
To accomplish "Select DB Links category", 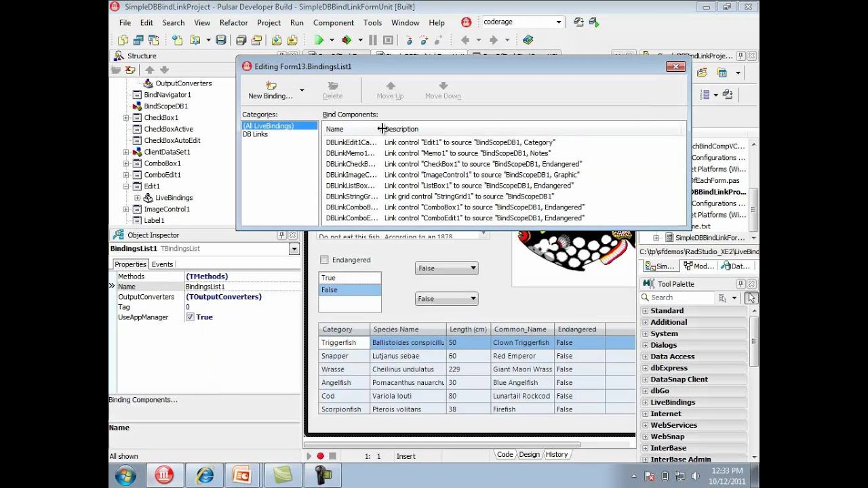I will (x=256, y=134).
